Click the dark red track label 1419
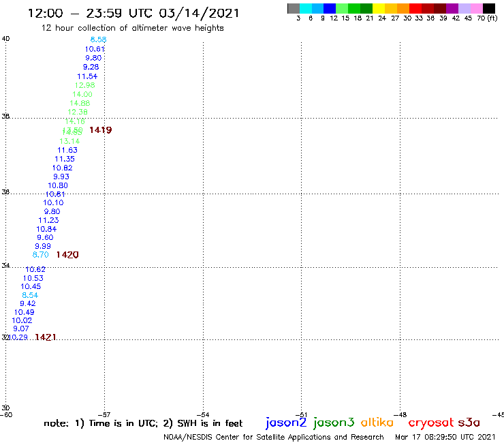Image resolution: width=504 pixels, height=443 pixels. tap(101, 130)
